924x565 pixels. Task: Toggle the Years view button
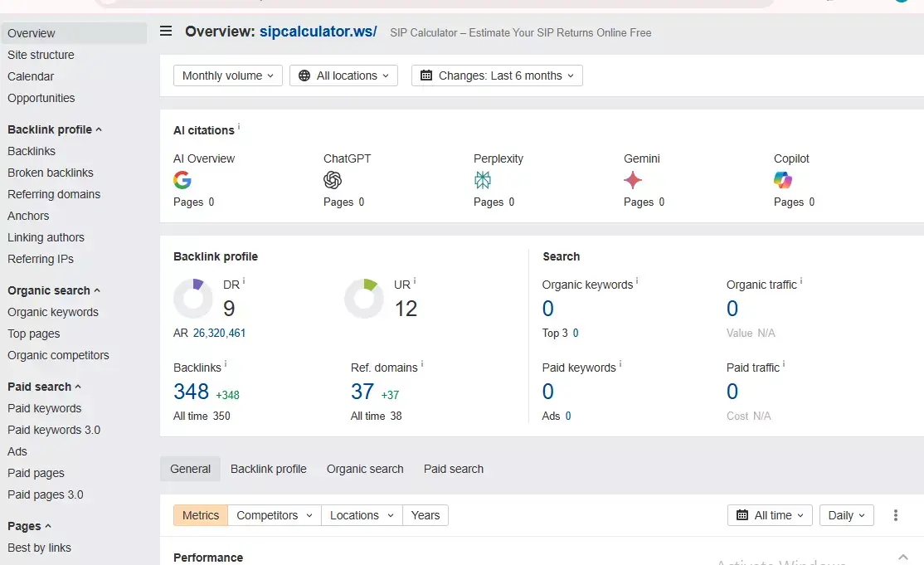[426, 515]
